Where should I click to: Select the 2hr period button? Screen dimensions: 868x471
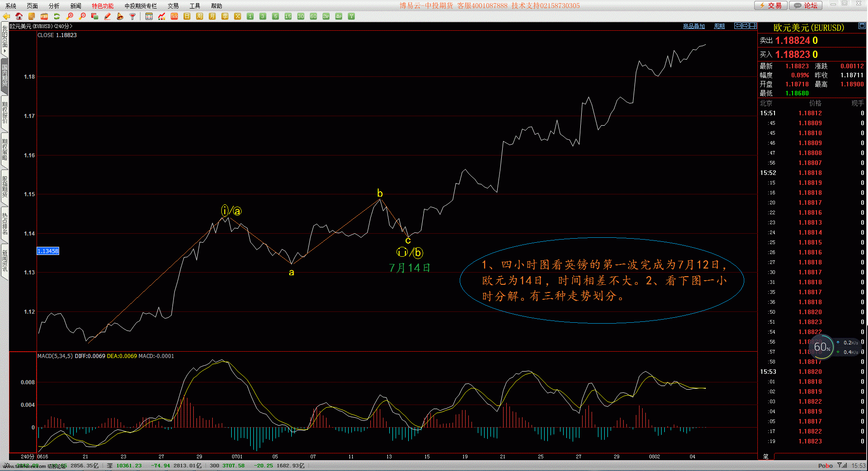point(326,16)
